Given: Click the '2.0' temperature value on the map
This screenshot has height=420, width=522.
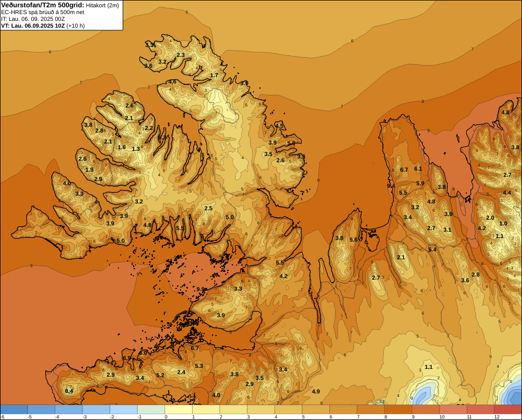Looking at the screenshot, I should 490,218.
